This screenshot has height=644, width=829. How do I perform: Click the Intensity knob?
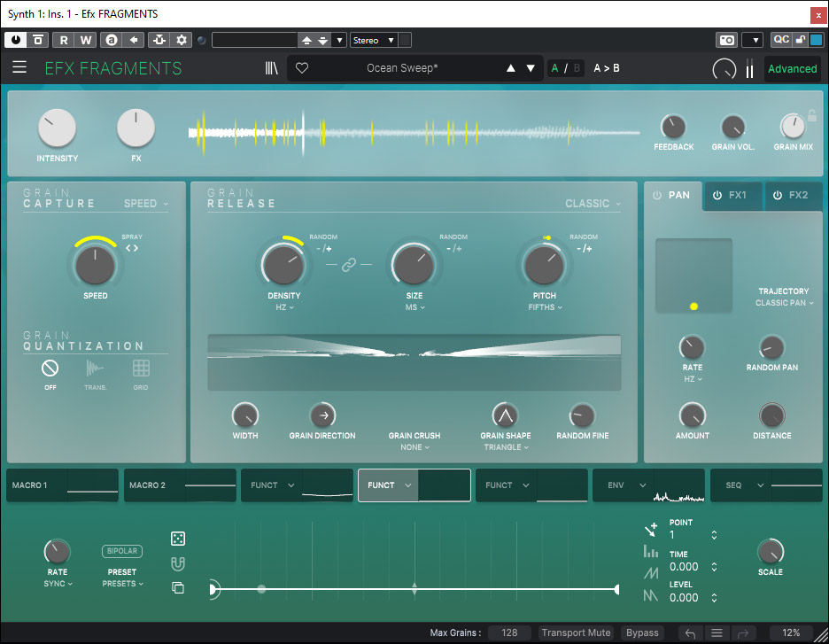click(x=57, y=128)
